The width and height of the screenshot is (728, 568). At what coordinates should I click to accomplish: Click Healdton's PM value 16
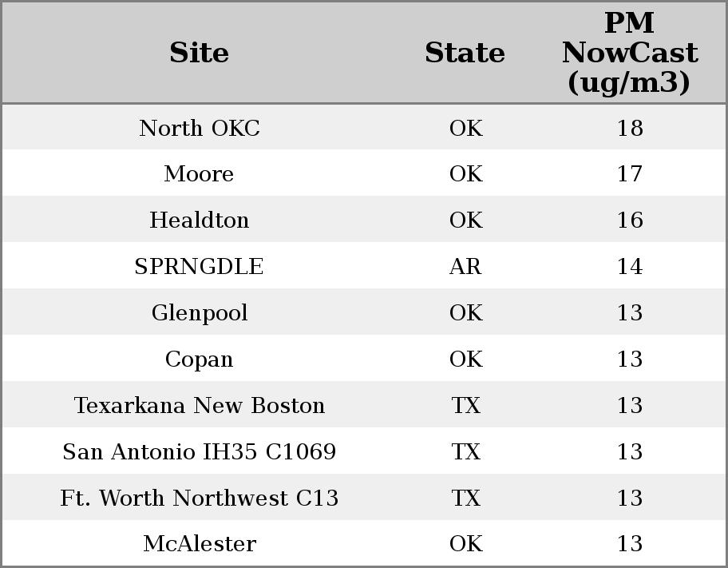(629, 220)
